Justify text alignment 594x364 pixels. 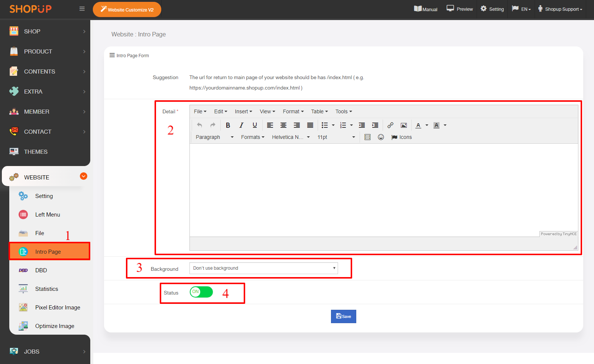[x=310, y=125]
